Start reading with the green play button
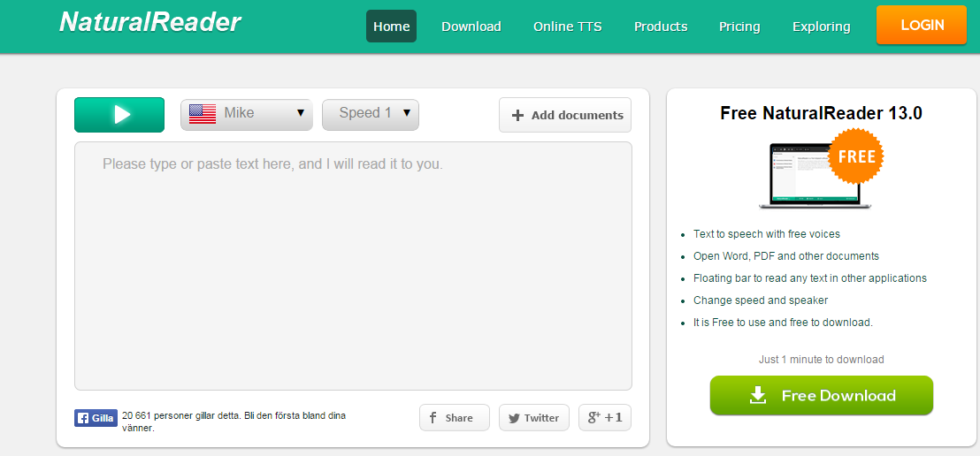Image resolution: width=980 pixels, height=456 pixels. click(119, 115)
